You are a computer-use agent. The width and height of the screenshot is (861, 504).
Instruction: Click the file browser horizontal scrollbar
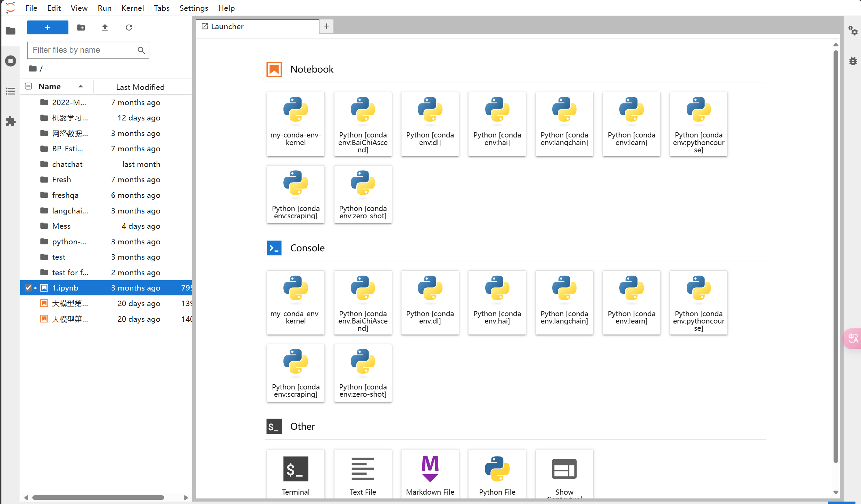click(98, 497)
